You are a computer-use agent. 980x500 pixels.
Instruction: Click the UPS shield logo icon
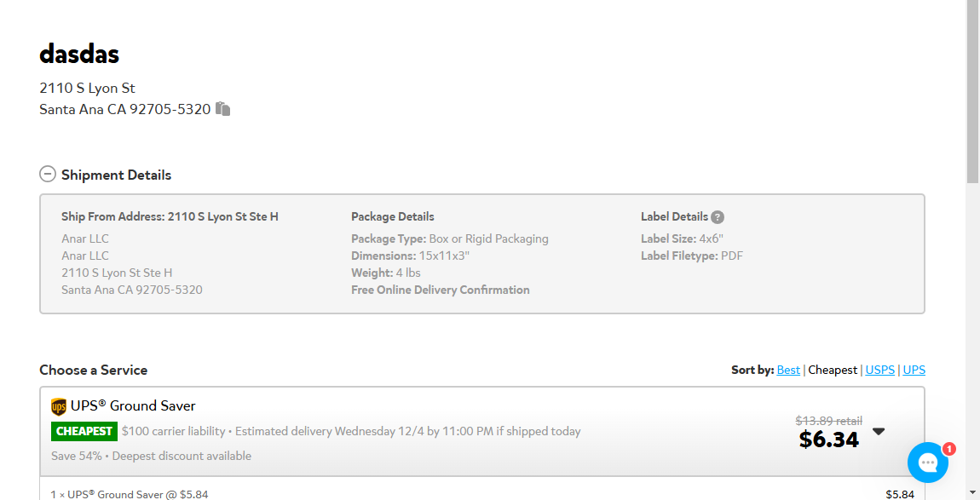(59, 407)
